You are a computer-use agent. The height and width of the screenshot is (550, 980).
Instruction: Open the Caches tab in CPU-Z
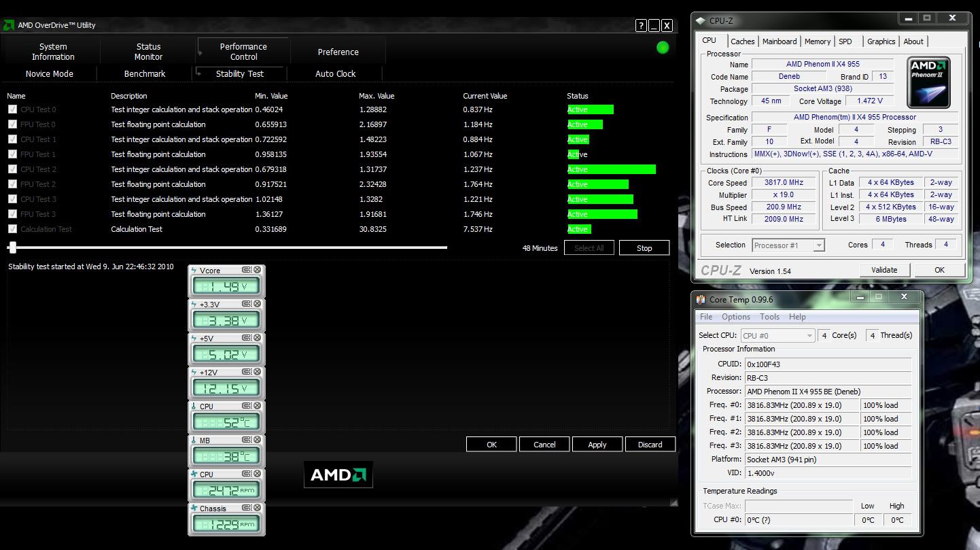click(x=742, y=41)
